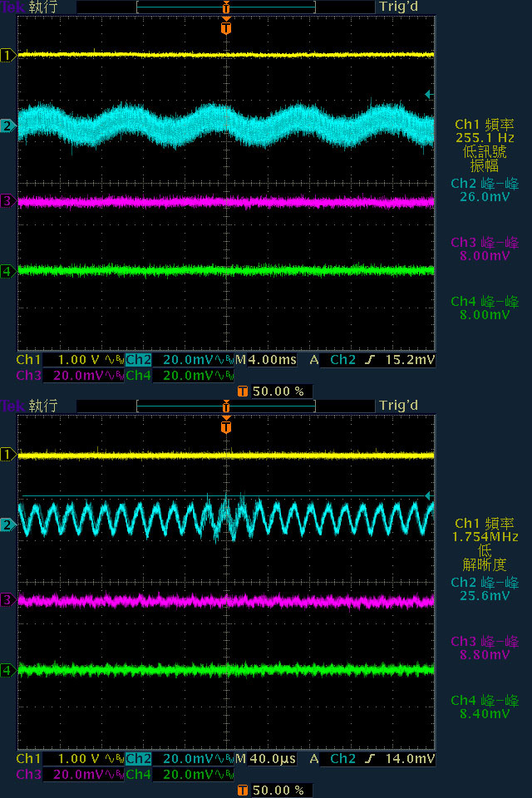Click the cyan channel 2 marker in the 40.0µs capture
532x798 pixels.
click(x=7, y=525)
